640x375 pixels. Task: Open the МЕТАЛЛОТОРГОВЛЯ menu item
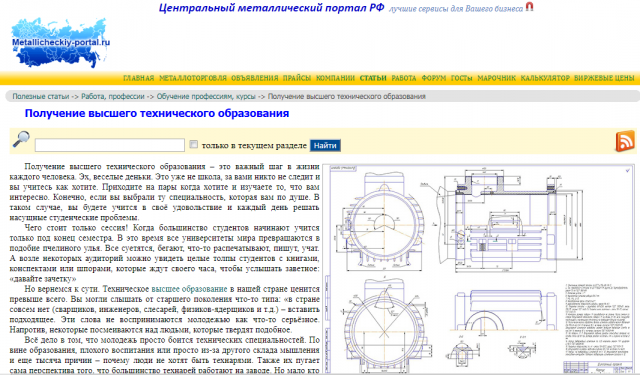coord(193,78)
